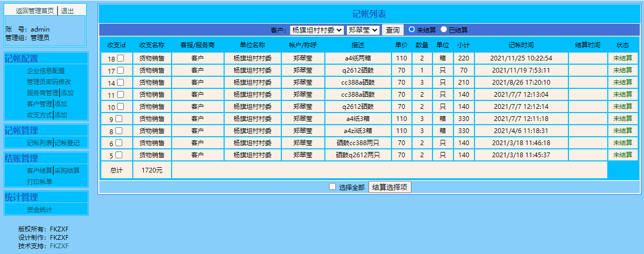This screenshot has width=644, height=254.
Task: Select the checkbox for record 14
Action: pos(120,82)
